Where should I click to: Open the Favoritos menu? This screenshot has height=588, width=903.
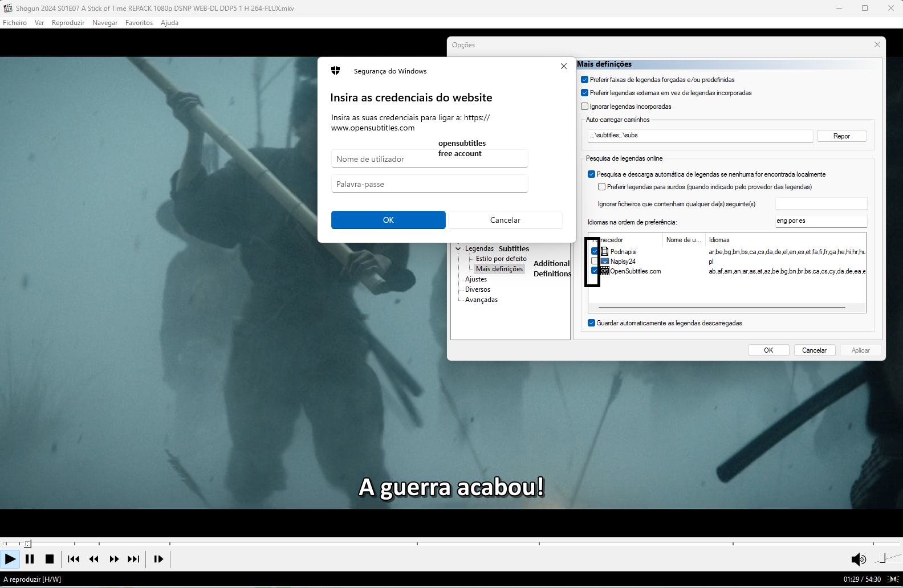coord(139,23)
